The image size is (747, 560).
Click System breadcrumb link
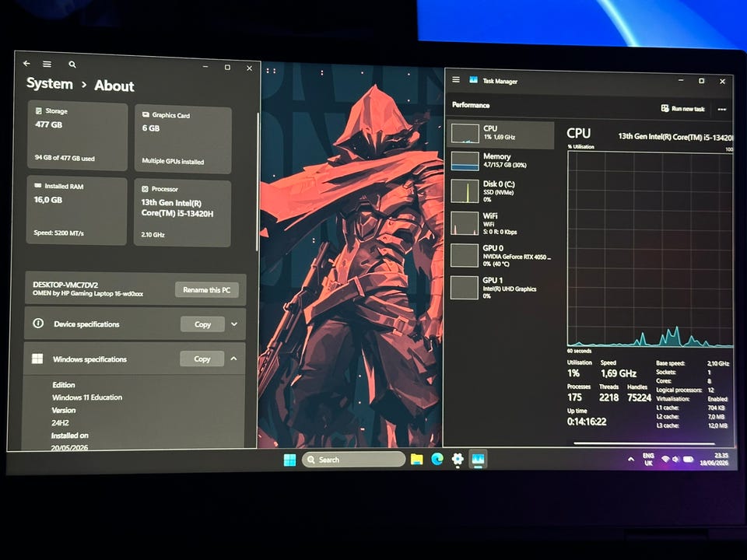coord(50,84)
